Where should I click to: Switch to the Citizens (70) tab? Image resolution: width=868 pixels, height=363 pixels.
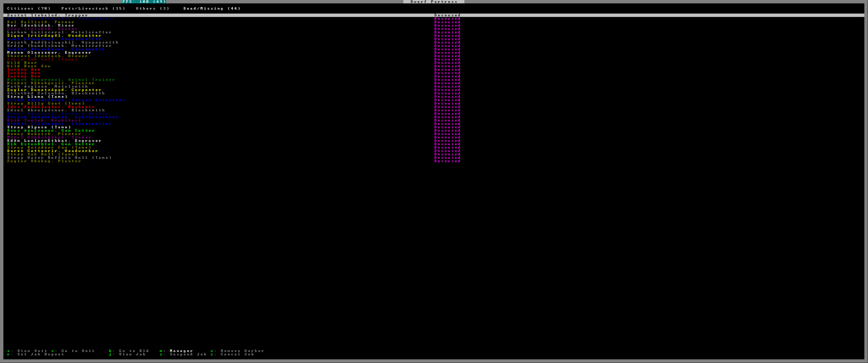29,8
